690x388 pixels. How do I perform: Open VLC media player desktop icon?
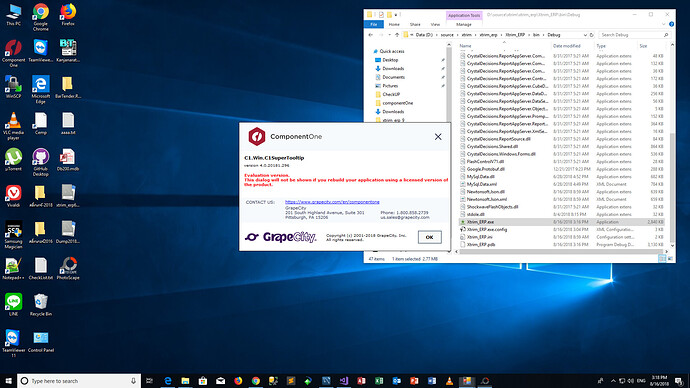[x=13, y=126]
